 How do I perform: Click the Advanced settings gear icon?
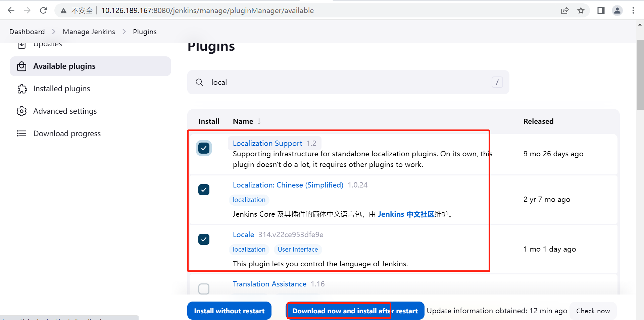21,111
